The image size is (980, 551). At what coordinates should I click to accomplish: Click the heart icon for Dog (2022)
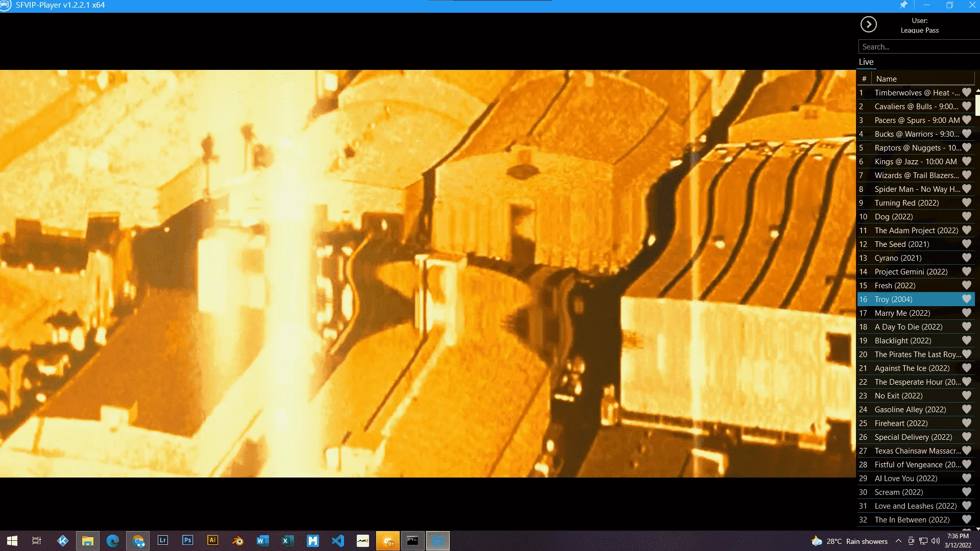pos(967,216)
